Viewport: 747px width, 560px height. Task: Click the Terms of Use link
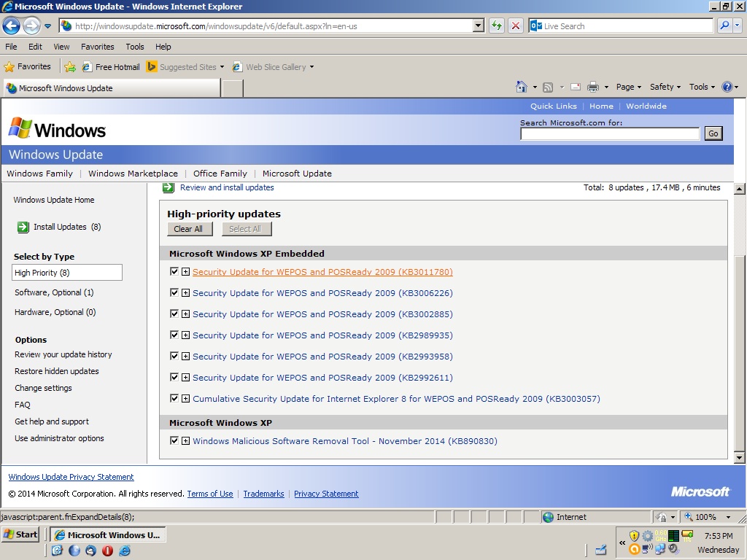210,494
